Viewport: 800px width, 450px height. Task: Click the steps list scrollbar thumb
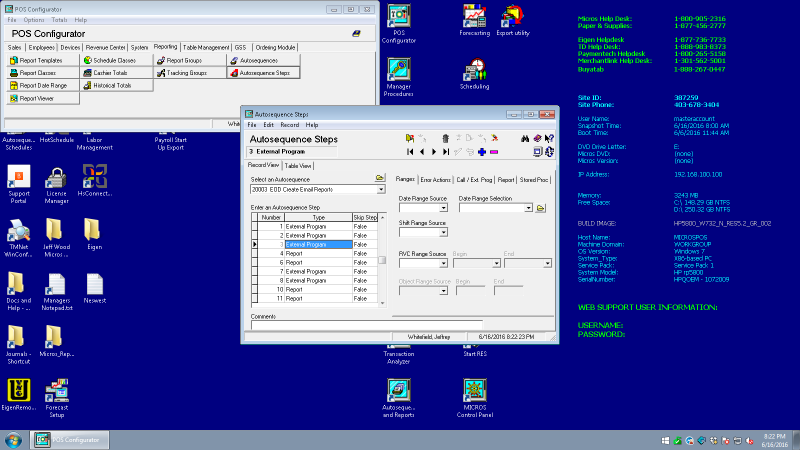click(x=382, y=260)
